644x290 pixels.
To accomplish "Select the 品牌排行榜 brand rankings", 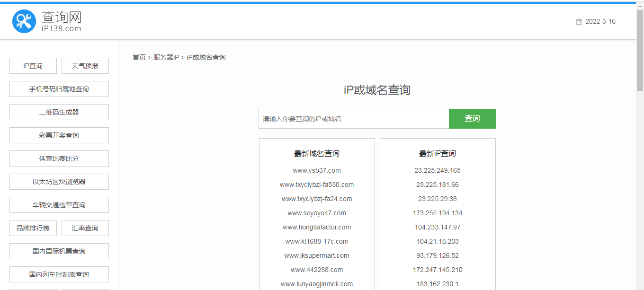I will [33, 228].
